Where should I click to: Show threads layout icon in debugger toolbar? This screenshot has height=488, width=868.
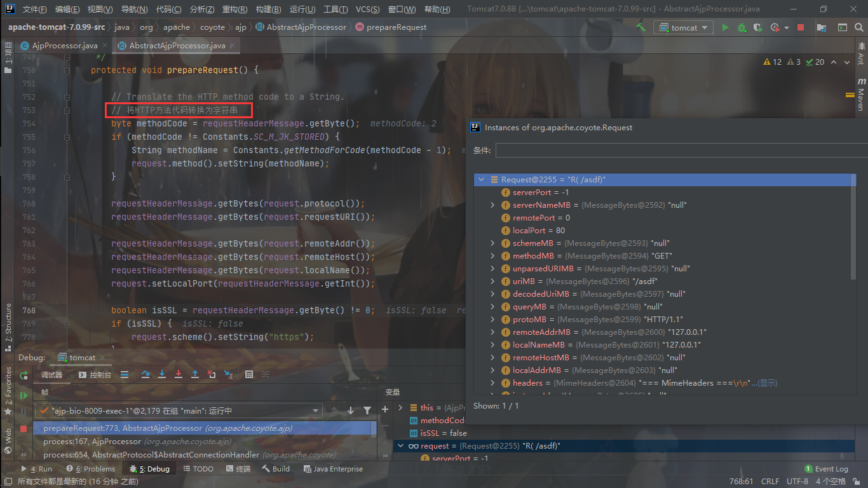pos(125,375)
